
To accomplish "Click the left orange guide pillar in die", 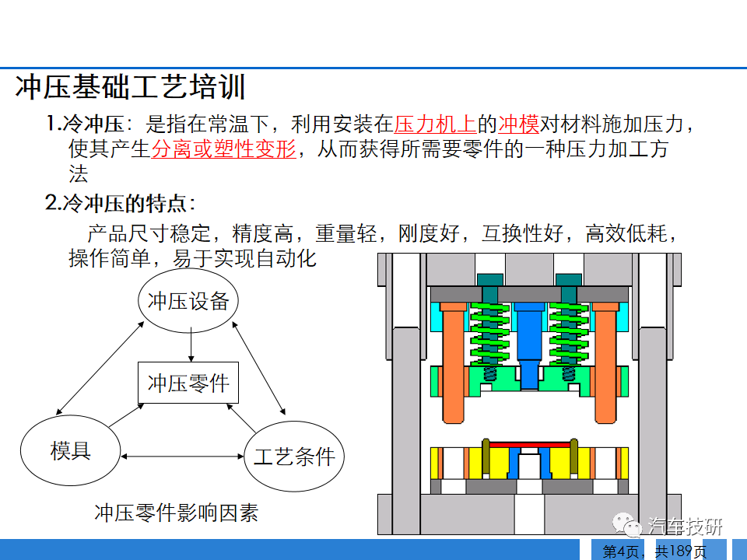I will 453,363.
